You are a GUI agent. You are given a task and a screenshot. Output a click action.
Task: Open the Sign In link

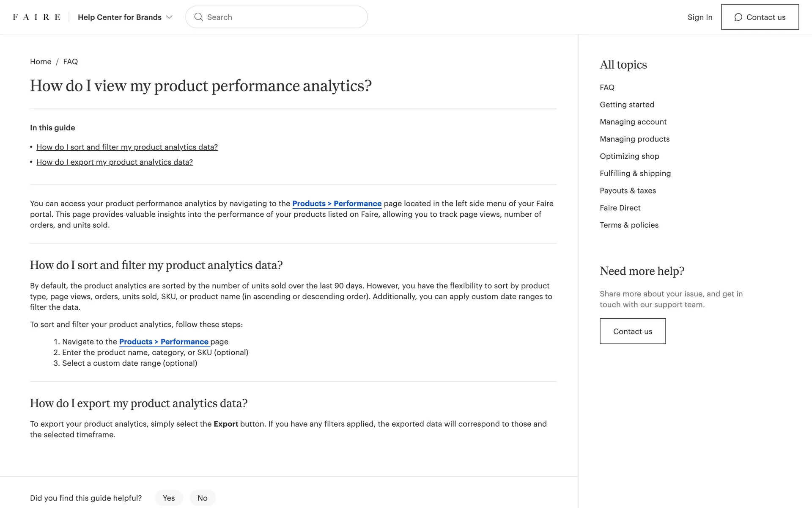tap(700, 17)
